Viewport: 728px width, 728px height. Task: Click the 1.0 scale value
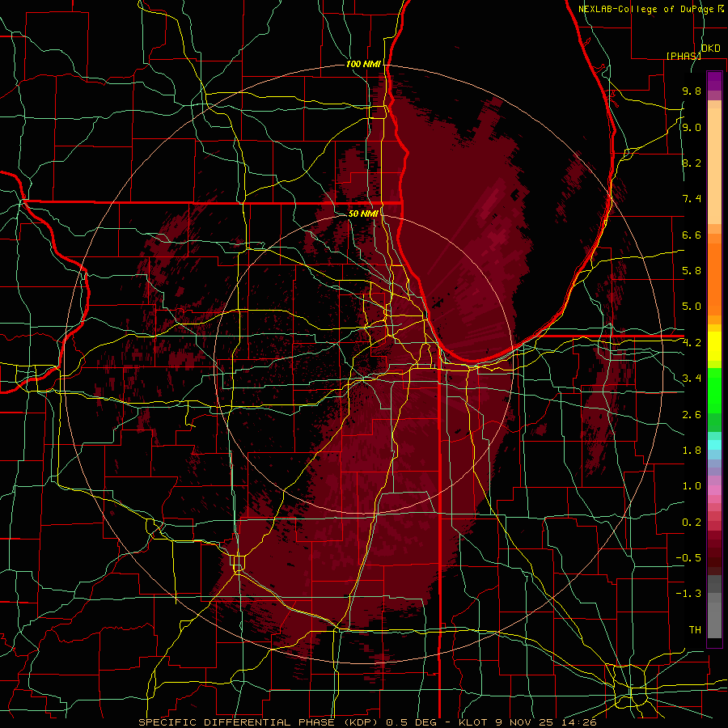tap(692, 486)
